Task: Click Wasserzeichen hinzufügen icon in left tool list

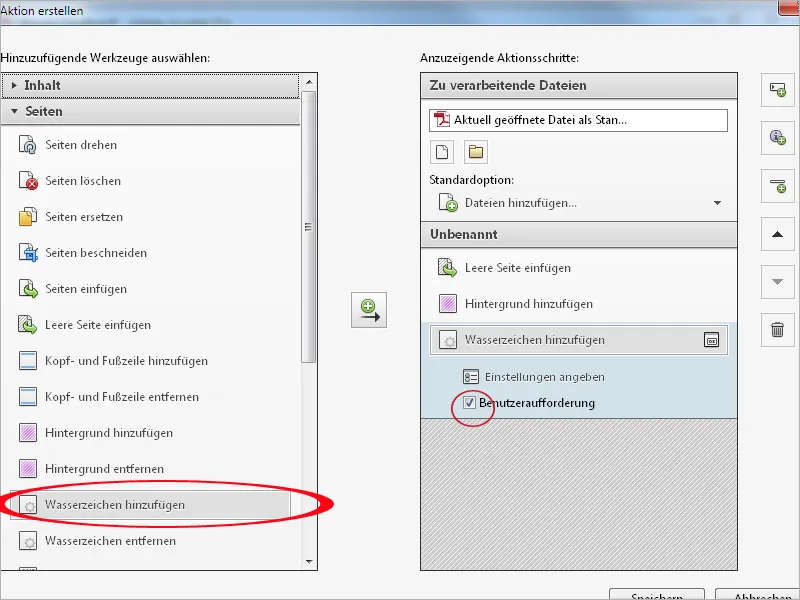Action: tap(28, 505)
